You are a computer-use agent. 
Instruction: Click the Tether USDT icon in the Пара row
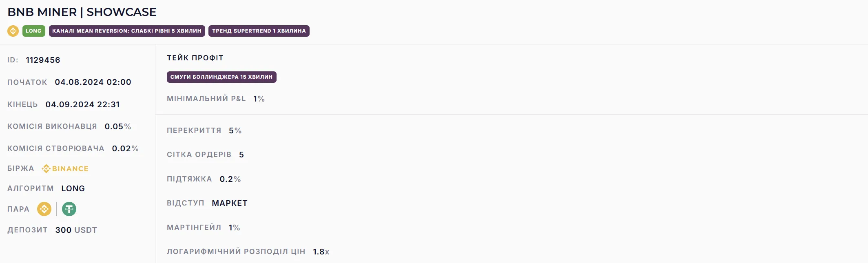[x=69, y=209]
